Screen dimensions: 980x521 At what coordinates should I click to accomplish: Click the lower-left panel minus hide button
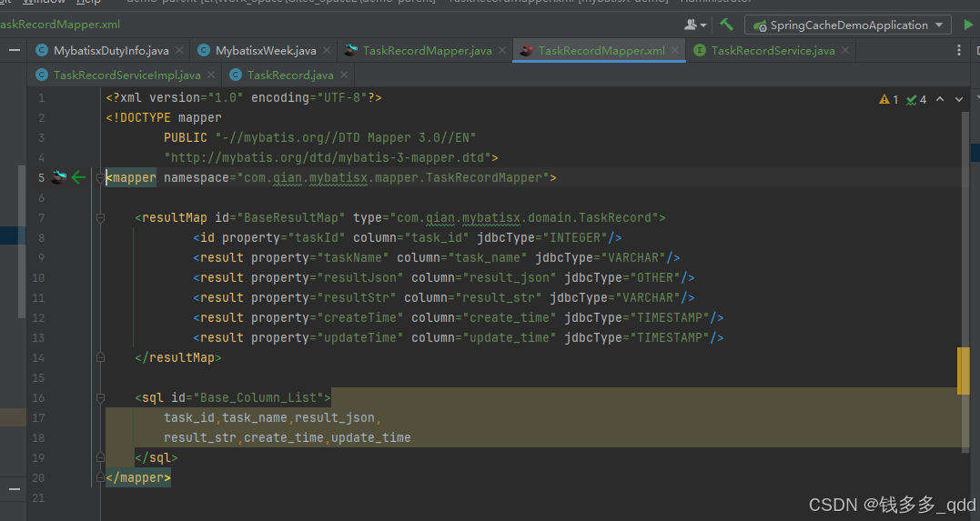[x=15, y=489]
